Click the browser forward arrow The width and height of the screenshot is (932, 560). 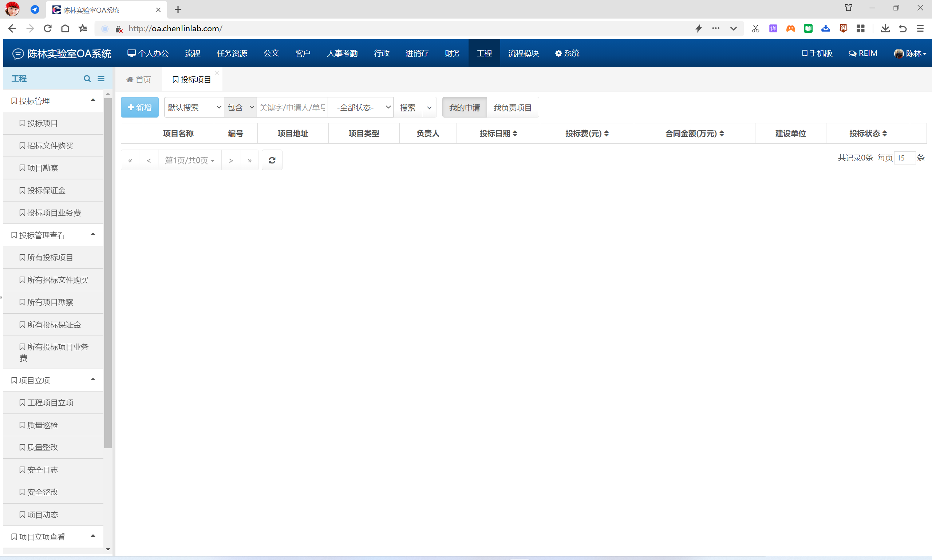coord(30,28)
